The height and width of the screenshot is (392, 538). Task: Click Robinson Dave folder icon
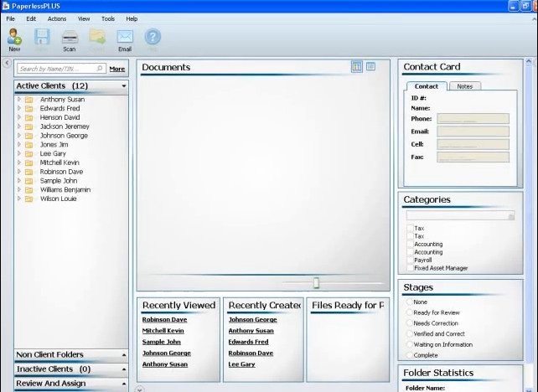29,172
